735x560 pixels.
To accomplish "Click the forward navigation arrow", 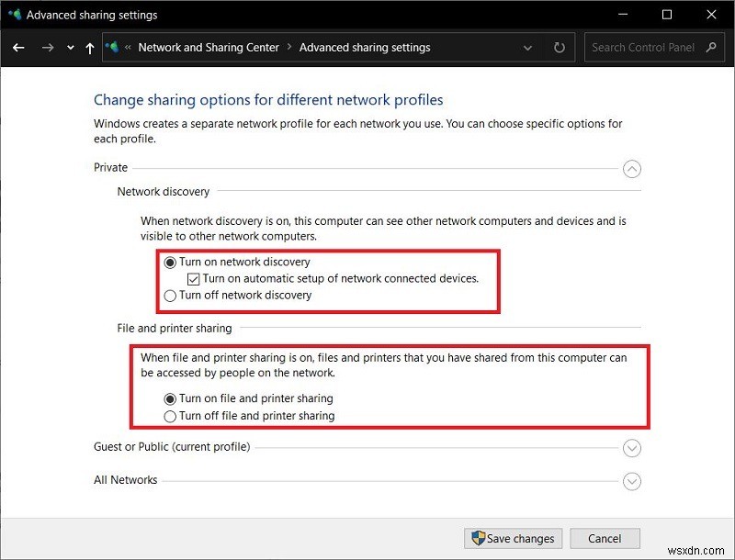I will pyautogui.click(x=46, y=47).
